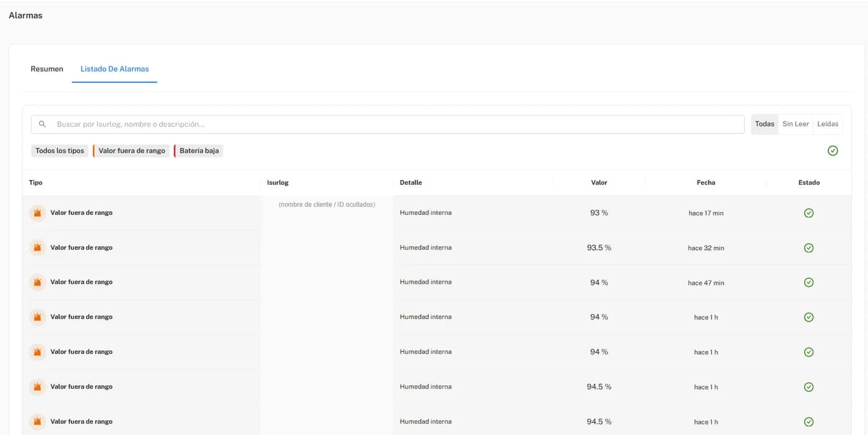
Task: Click the Isurlog column header
Action: (278, 182)
